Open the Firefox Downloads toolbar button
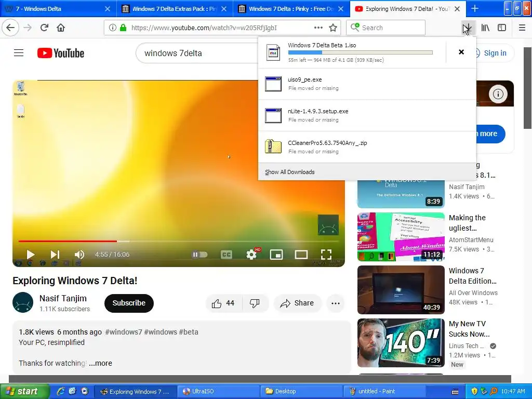Image resolution: width=532 pixels, height=399 pixels. tap(468, 28)
